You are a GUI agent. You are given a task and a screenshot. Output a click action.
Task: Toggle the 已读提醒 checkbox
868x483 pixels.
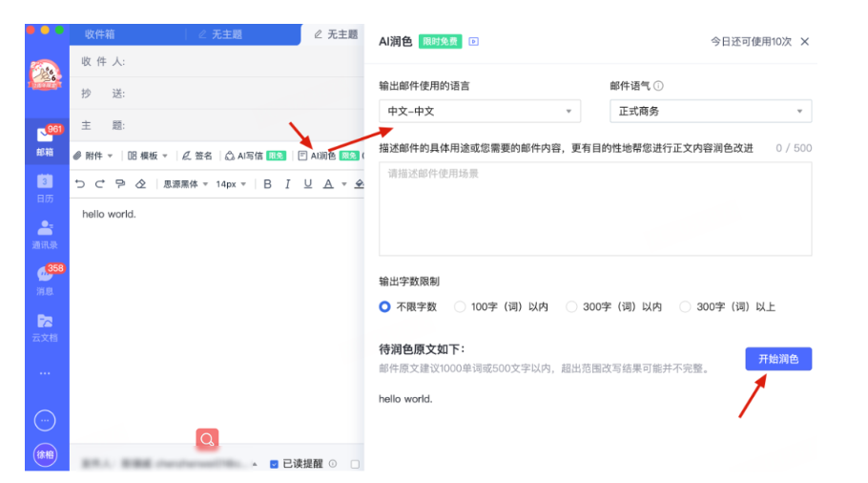(274, 464)
